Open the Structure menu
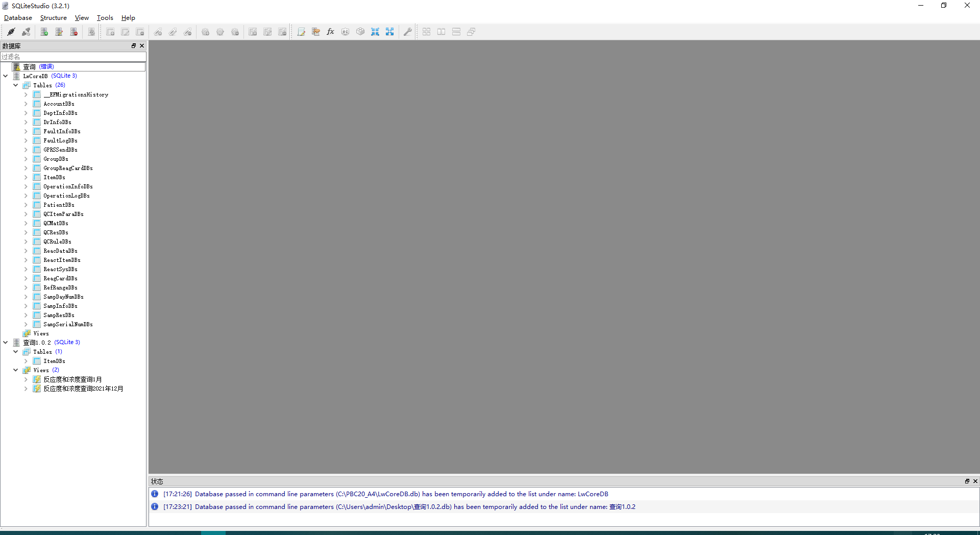Viewport: 980px width, 535px height. [54, 18]
